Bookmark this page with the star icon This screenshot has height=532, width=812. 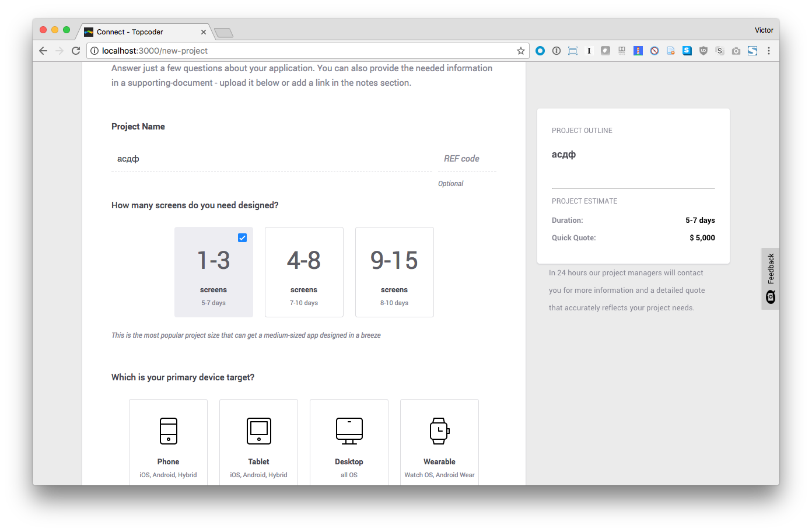tap(521, 51)
